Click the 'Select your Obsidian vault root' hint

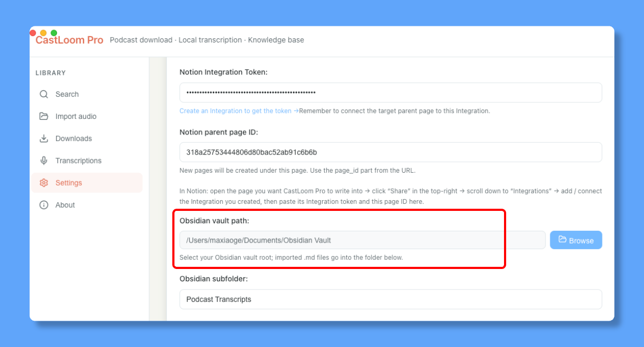coord(291,258)
